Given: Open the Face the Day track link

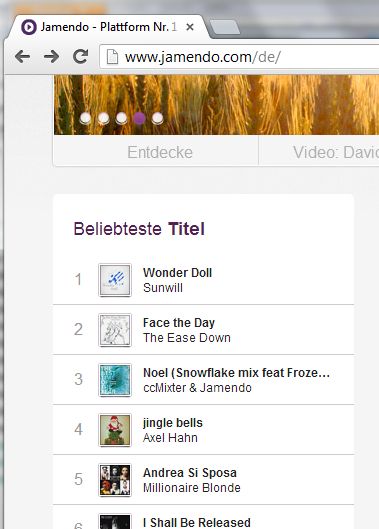Looking at the screenshot, I should [179, 323].
